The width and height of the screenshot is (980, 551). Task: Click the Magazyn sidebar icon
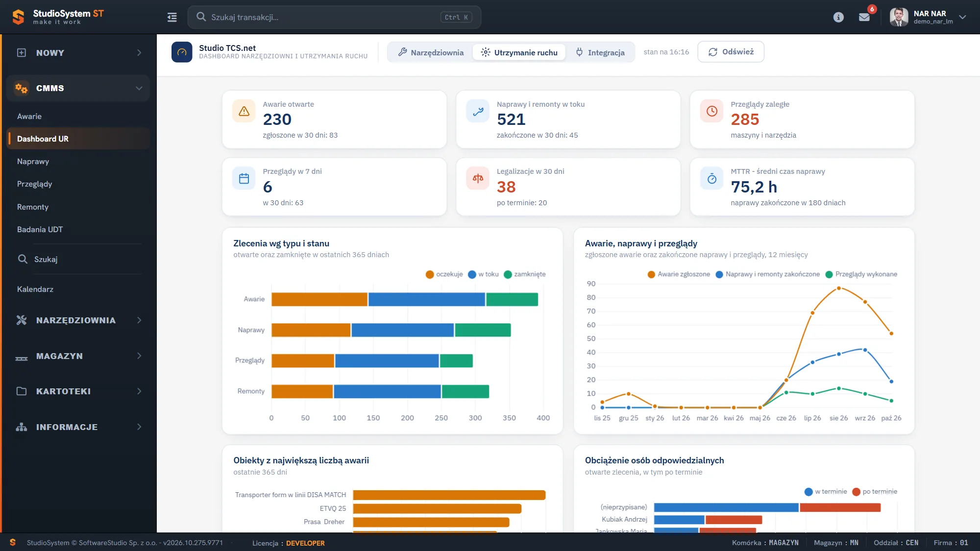pyautogui.click(x=22, y=358)
